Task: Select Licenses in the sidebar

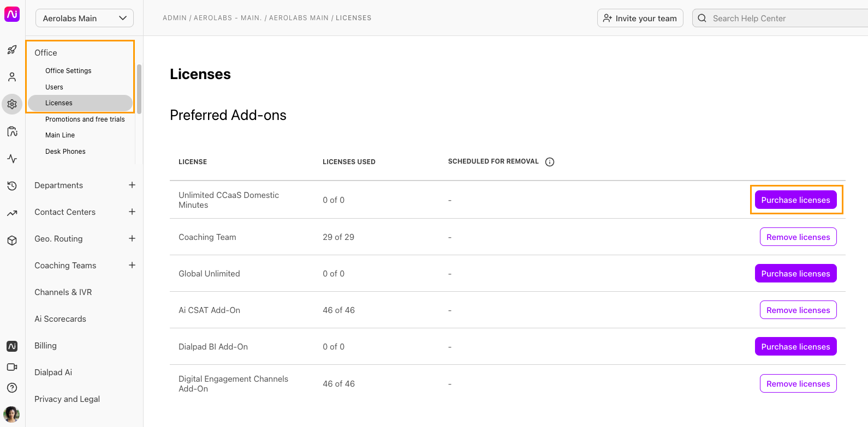Action: pos(80,103)
